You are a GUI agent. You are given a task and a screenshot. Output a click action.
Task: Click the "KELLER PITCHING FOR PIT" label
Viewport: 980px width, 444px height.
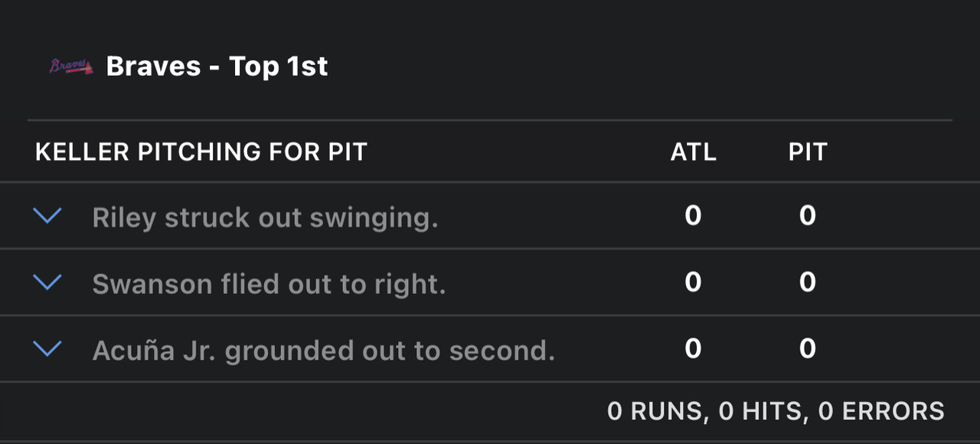click(x=201, y=152)
